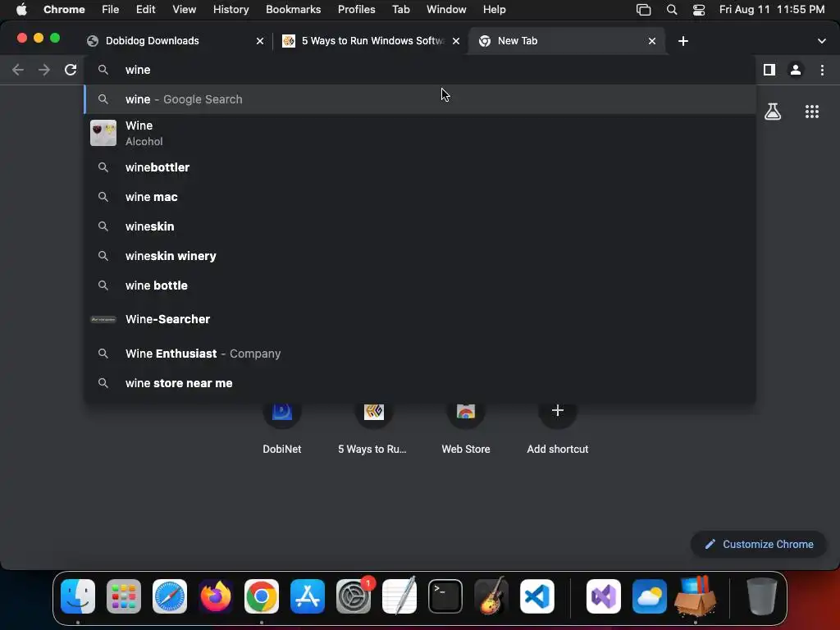Select the Wine Alcohol entity suggestion
840x630 pixels.
[420, 133]
